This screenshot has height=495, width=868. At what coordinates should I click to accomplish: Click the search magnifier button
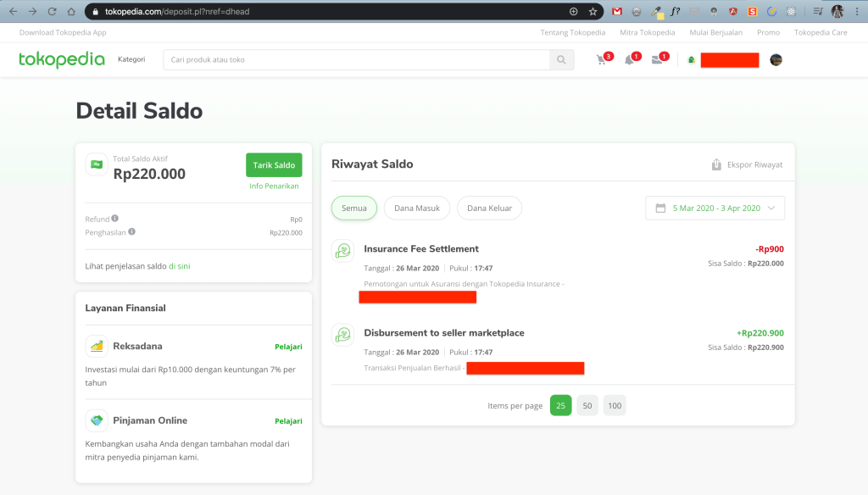561,60
